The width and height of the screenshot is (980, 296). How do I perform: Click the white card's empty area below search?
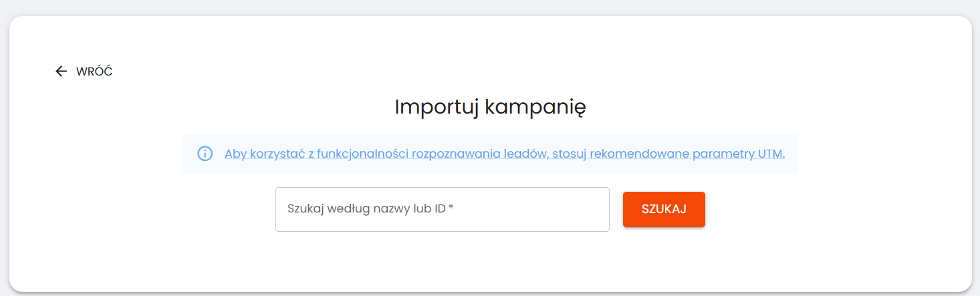(490, 264)
